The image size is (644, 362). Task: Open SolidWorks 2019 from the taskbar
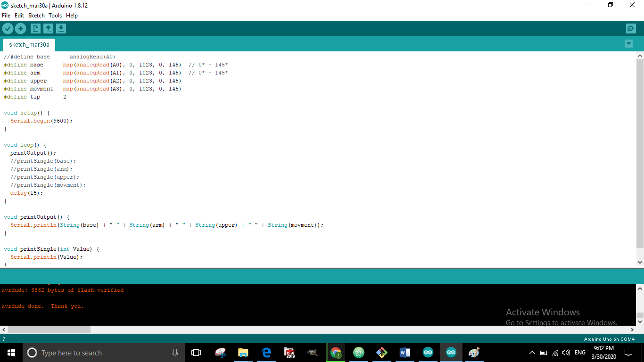289,353
